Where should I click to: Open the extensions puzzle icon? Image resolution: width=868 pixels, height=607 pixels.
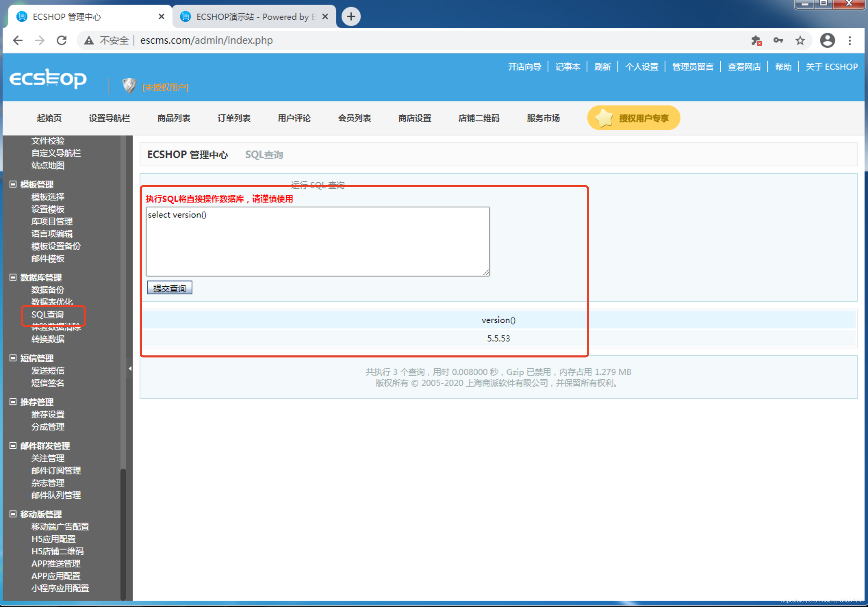pyautogui.click(x=756, y=40)
